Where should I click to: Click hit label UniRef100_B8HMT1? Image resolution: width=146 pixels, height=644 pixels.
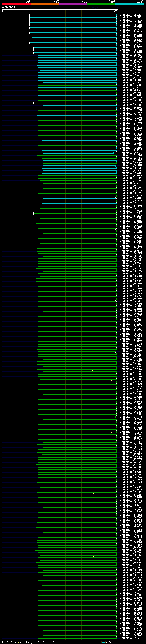pos(131,65)
